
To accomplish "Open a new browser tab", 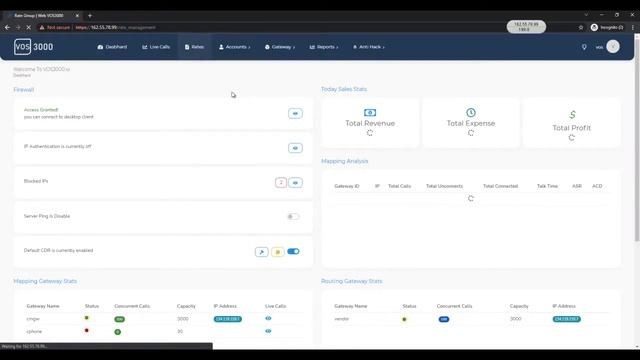I will click(x=90, y=16).
